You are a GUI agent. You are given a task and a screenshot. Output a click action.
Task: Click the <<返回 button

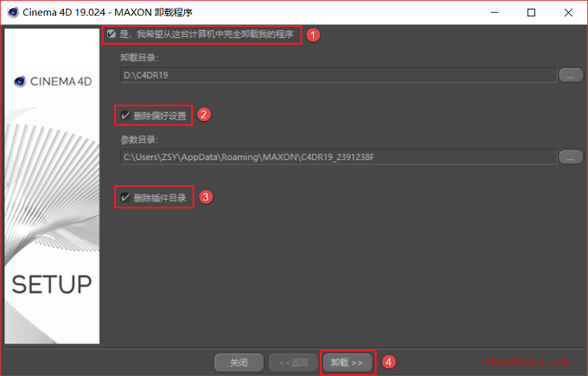click(293, 362)
